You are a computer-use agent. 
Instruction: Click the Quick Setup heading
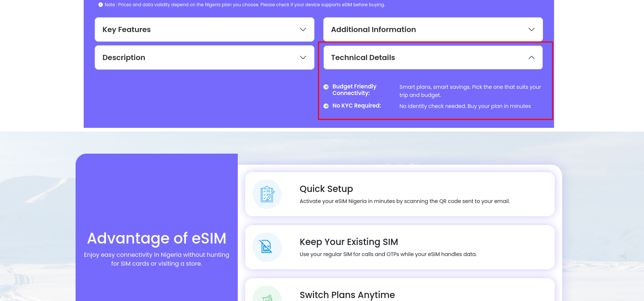[326, 189]
